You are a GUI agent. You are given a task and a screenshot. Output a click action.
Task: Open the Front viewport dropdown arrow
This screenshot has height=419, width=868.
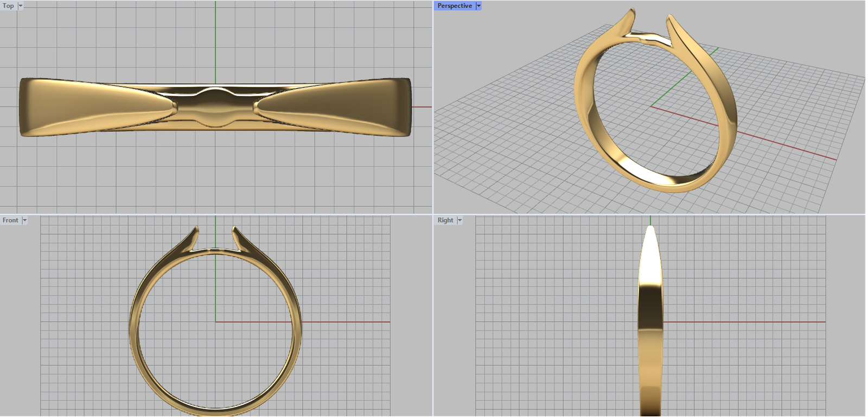(x=24, y=220)
